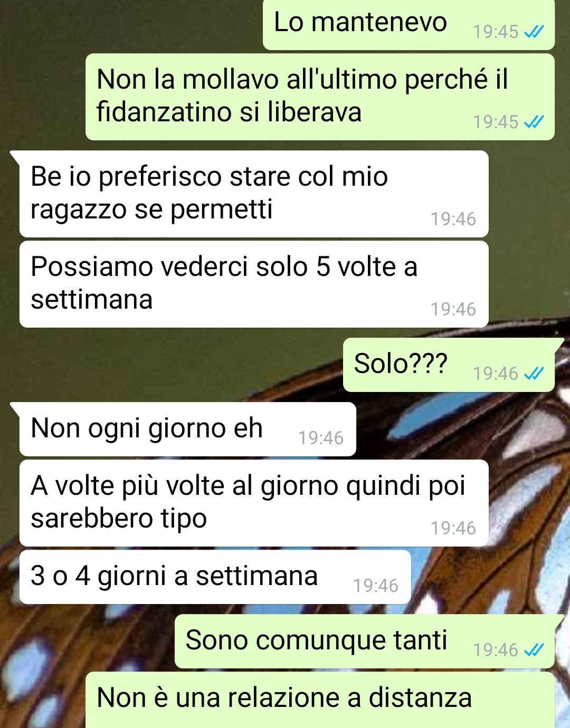Tap the 19:46 timestamp on '3 o 4 giorni'
The image size is (570, 728).
coord(376,586)
